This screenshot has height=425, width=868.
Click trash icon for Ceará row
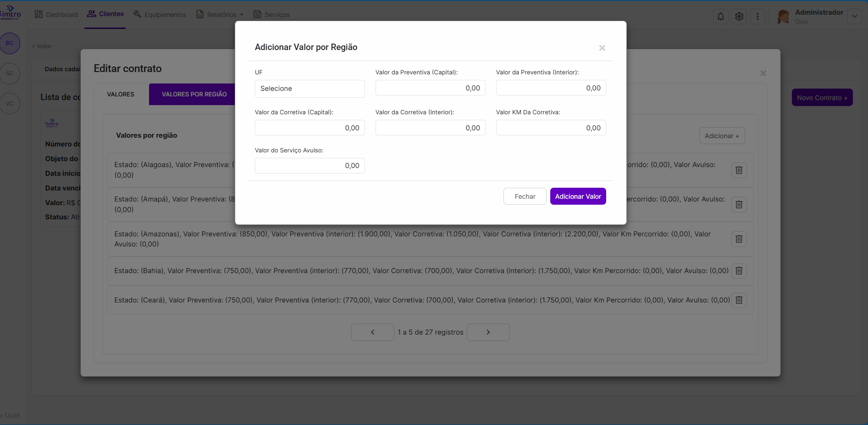[739, 300]
